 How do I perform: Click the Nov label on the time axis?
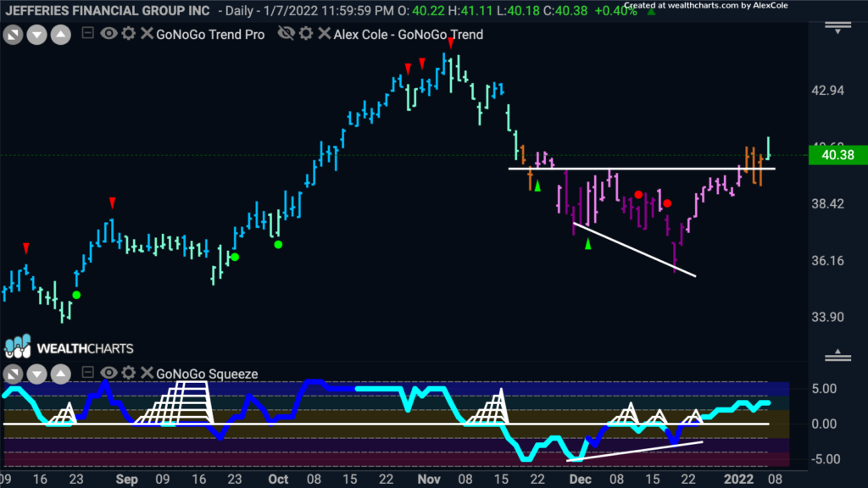click(x=429, y=480)
